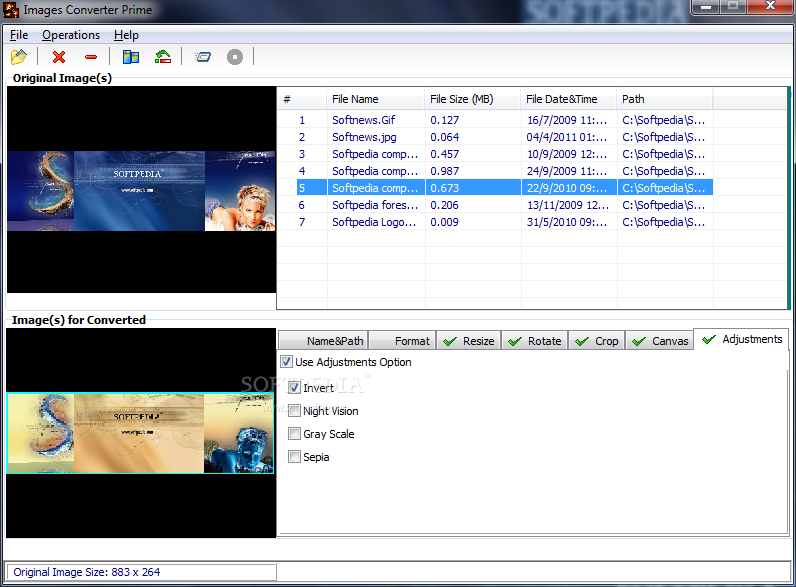The width and height of the screenshot is (796, 587).
Task: Switch to the Rotate tab
Action: (x=535, y=341)
